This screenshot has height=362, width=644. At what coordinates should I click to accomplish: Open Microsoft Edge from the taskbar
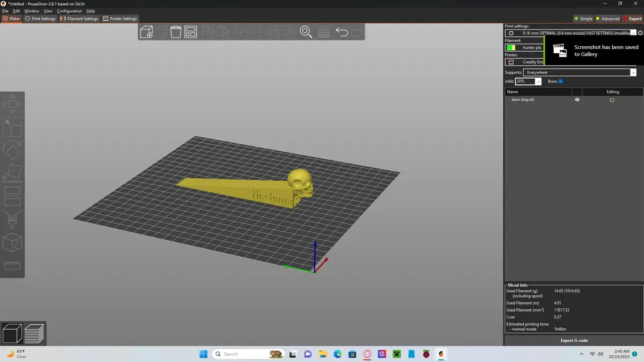pos(337,354)
